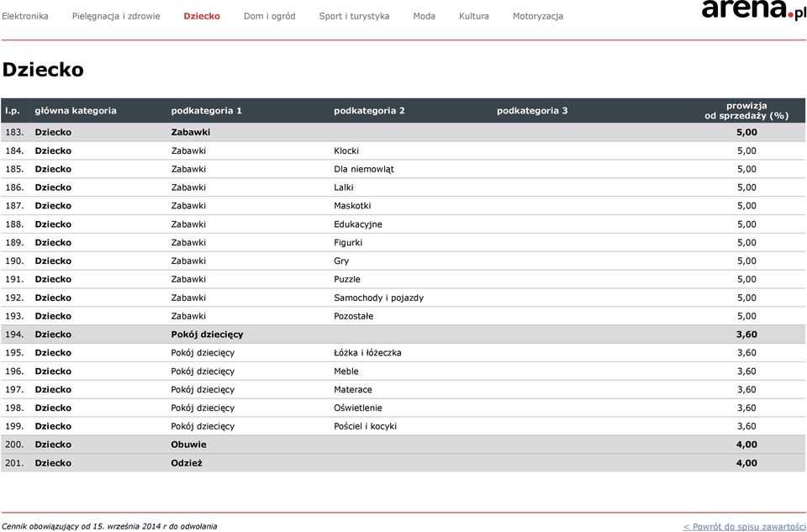Select the Pościel i kocyki cell
Screen dimensions: 807x532
tap(366, 427)
